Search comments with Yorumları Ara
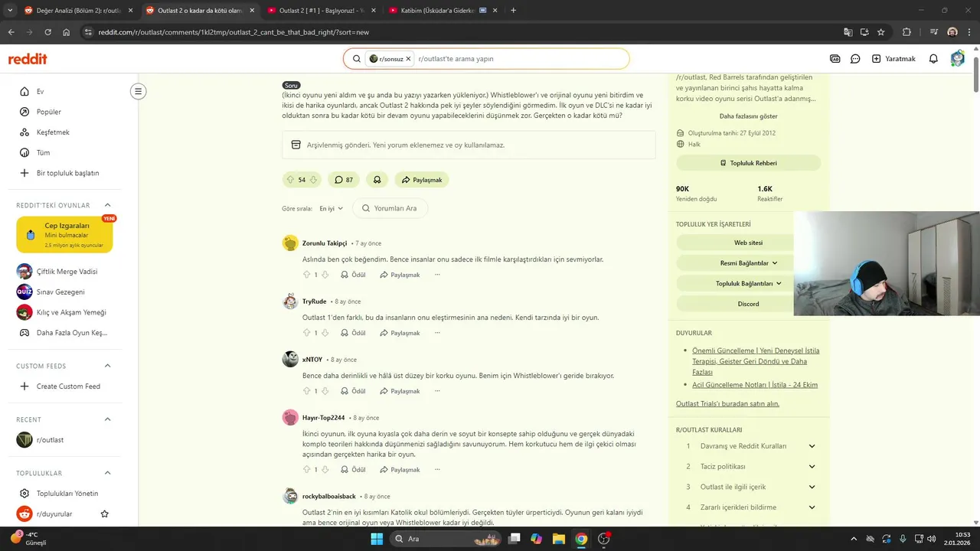 point(390,208)
